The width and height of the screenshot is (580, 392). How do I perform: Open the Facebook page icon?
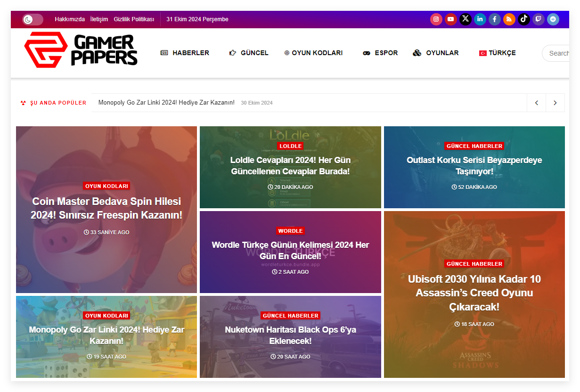click(495, 19)
